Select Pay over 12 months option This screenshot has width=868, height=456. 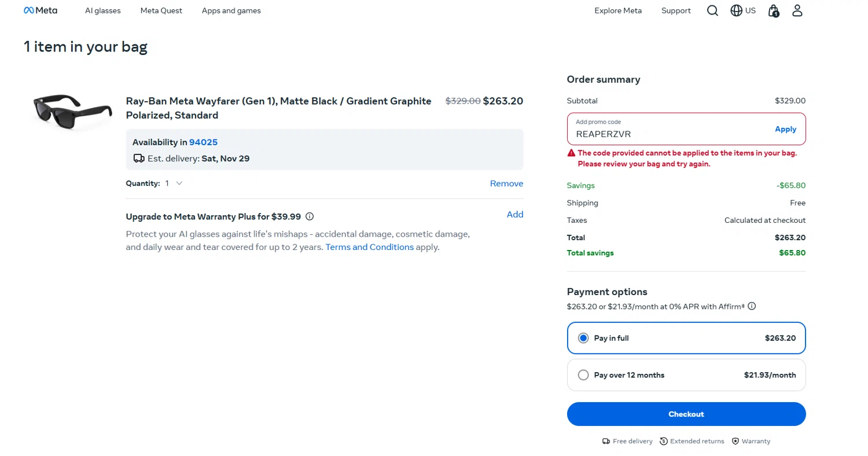tap(686, 375)
